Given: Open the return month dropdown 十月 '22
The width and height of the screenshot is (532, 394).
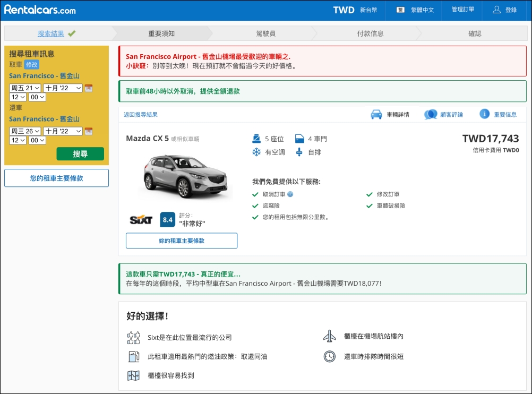Looking at the screenshot, I should coord(63,131).
